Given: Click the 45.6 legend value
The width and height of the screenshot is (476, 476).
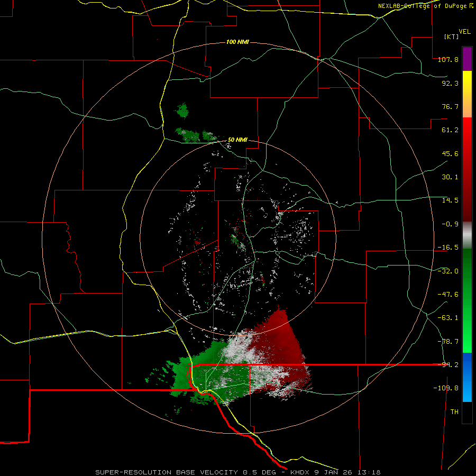Looking at the screenshot, I should [x=450, y=153].
